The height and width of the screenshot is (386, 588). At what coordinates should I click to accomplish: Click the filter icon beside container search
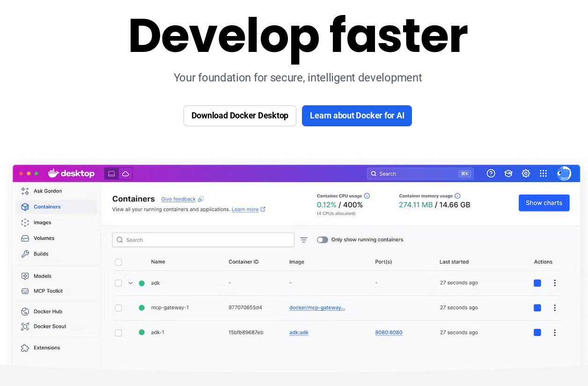coord(304,240)
